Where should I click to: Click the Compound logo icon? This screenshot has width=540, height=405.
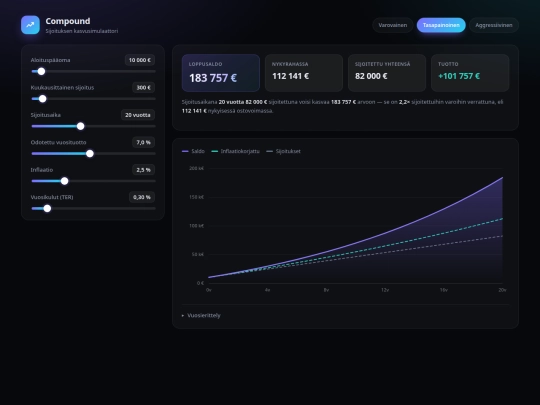30,25
